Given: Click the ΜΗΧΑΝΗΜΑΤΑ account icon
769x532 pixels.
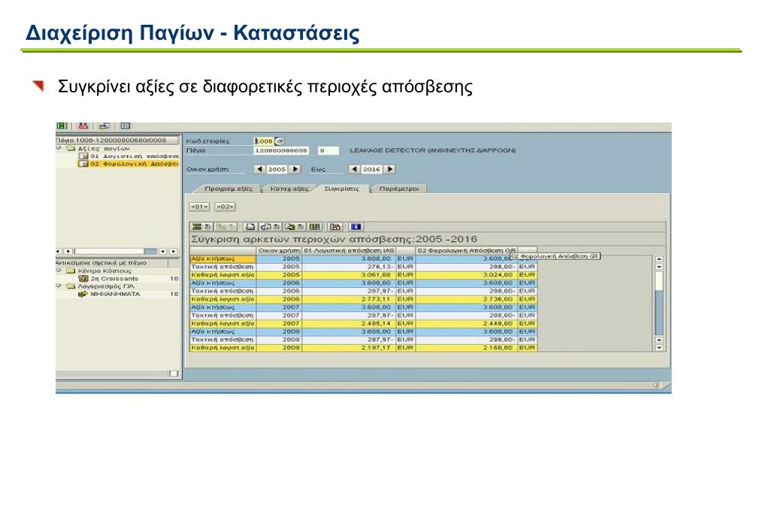Looking at the screenshot, I should point(83,294).
